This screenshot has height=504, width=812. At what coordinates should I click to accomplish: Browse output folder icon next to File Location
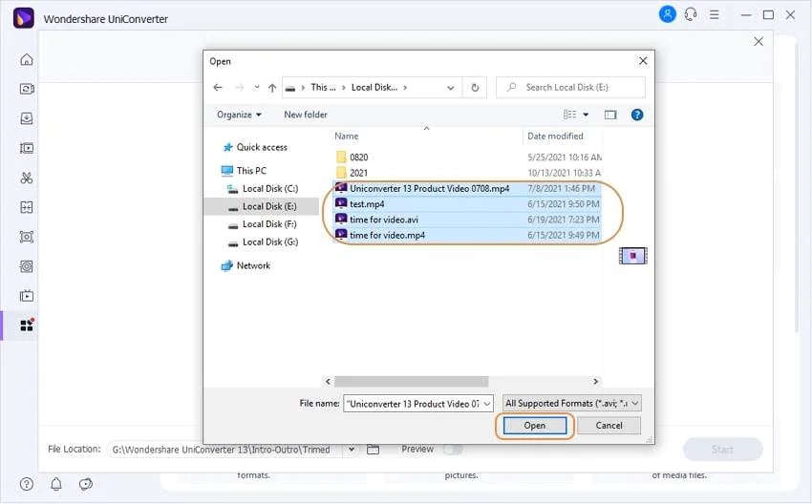[373, 450]
